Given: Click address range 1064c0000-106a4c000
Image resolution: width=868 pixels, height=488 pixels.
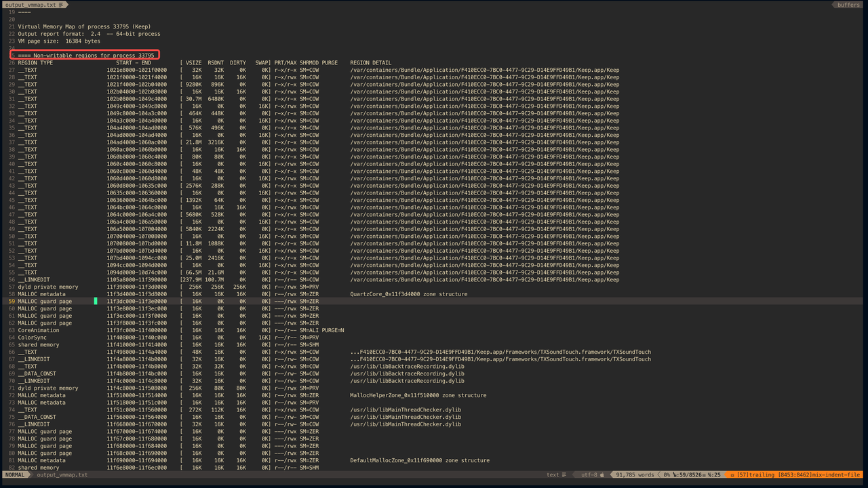Looking at the screenshot, I should click(136, 215).
